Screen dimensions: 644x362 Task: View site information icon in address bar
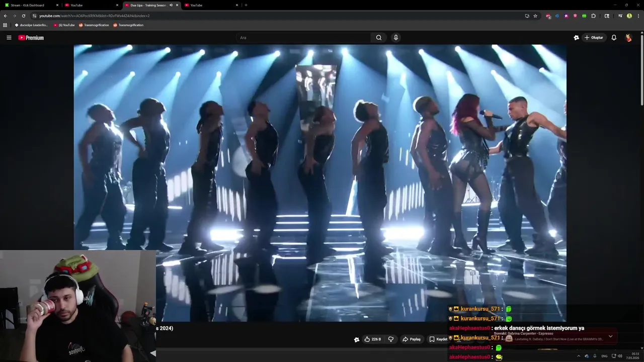pyautogui.click(x=34, y=16)
